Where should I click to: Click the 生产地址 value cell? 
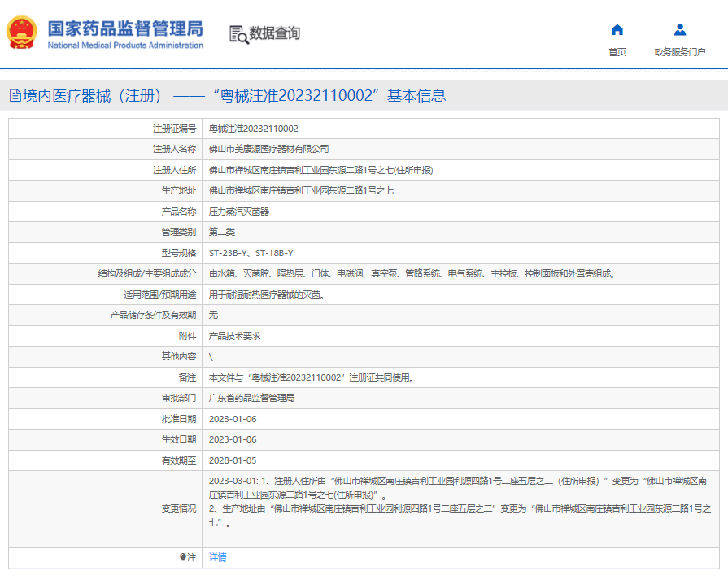point(301,190)
